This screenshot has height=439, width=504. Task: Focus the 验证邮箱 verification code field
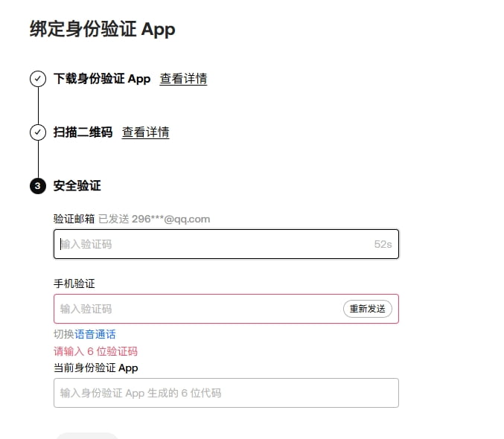pos(212,244)
